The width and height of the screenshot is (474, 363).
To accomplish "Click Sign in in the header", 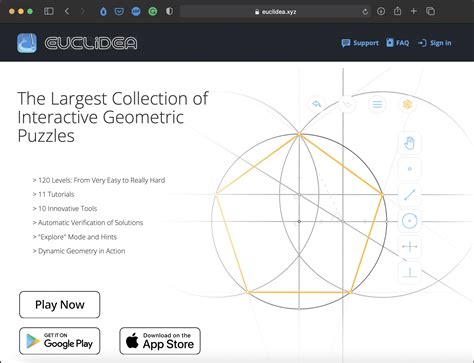I will (434, 43).
